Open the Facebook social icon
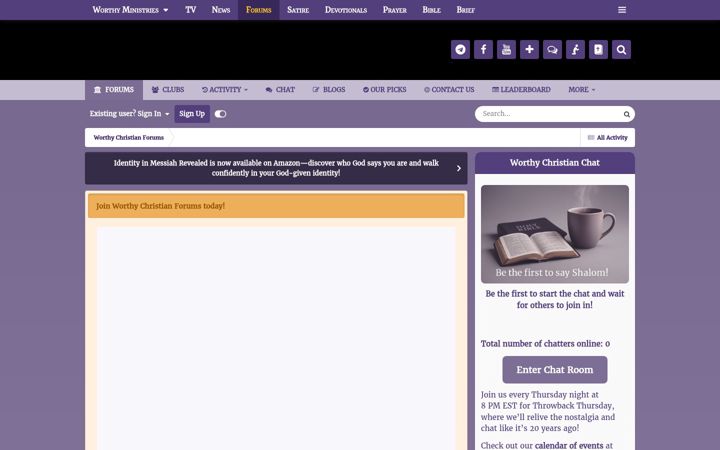720x450 pixels. pos(483,50)
